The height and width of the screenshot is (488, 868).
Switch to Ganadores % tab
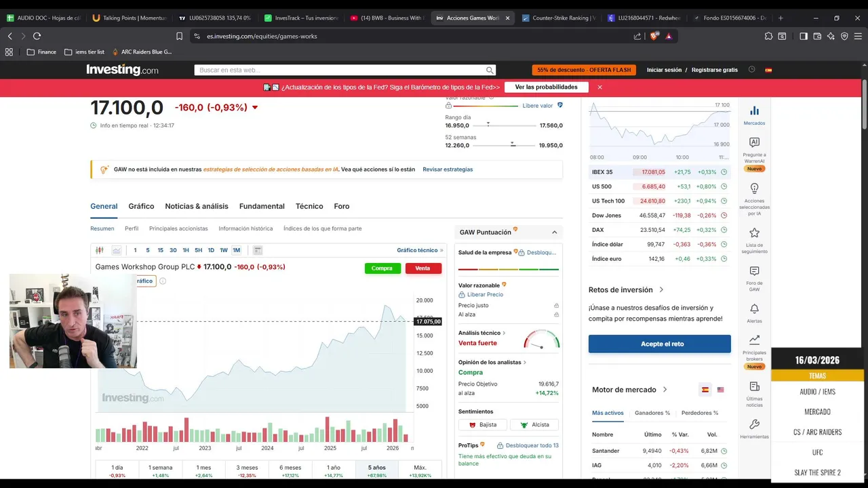(x=652, y=413)
